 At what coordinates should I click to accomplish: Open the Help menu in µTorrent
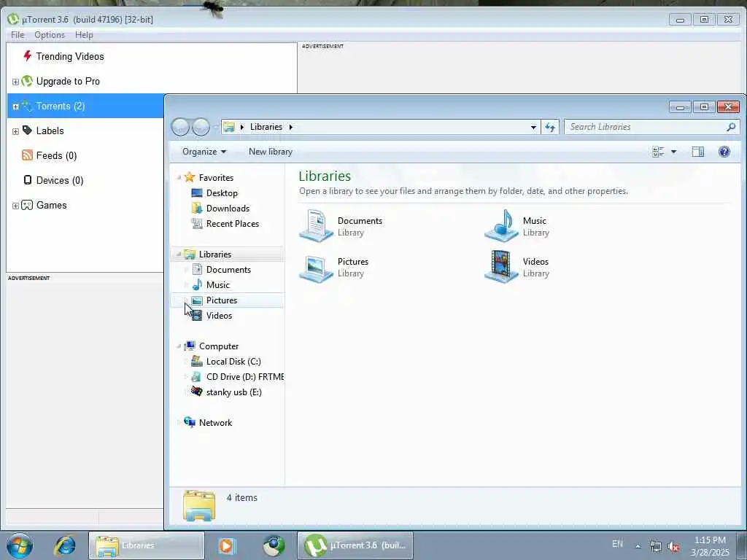84,35
